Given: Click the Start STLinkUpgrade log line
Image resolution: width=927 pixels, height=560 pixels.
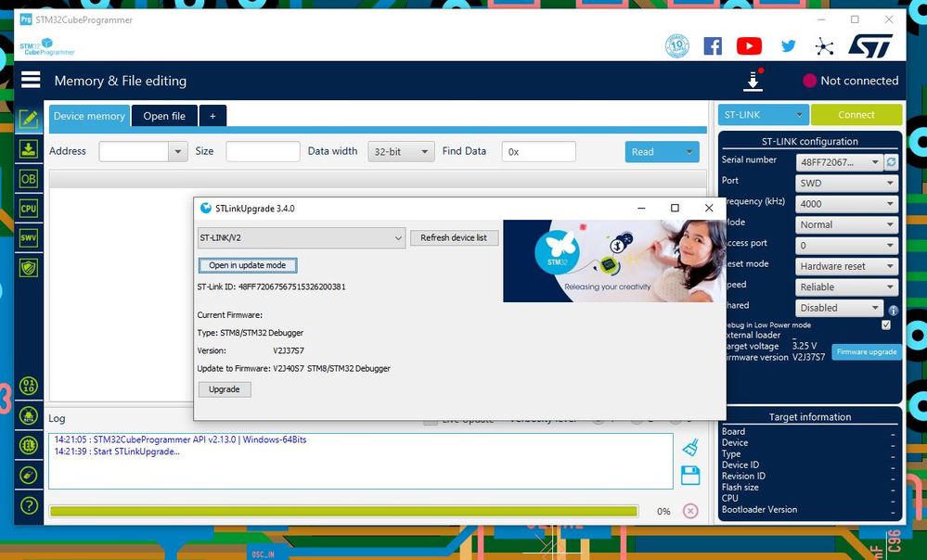Looking at the screenshot, I should click(x=117, y=452).
